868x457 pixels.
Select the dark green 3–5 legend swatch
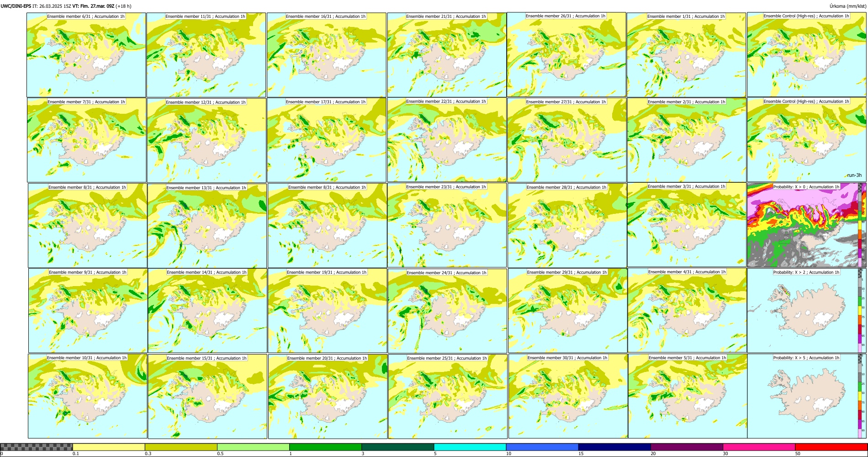coord(398,447)
